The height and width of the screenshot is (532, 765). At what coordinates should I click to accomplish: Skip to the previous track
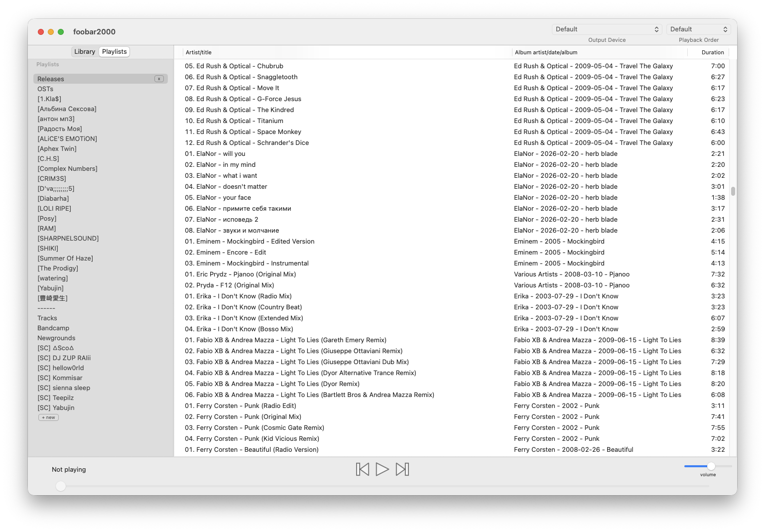pyautogui.click(x=363, y=469)
